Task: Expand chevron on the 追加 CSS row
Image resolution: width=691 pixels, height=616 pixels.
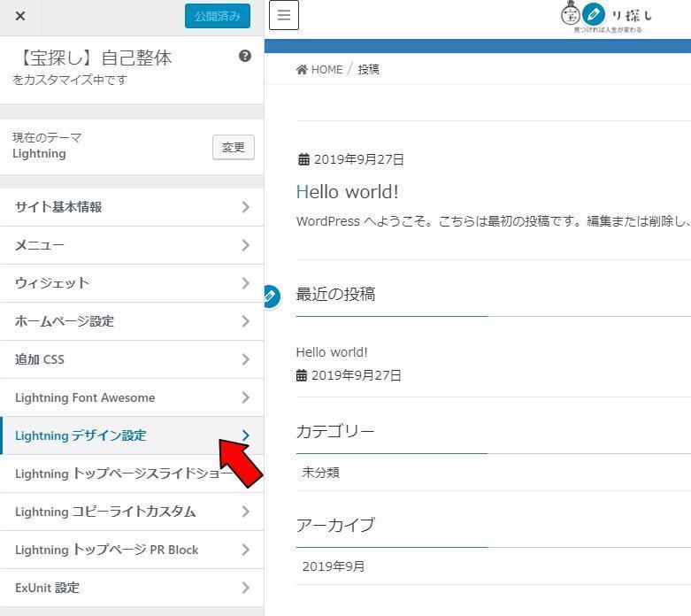Action: coord(245,359)
